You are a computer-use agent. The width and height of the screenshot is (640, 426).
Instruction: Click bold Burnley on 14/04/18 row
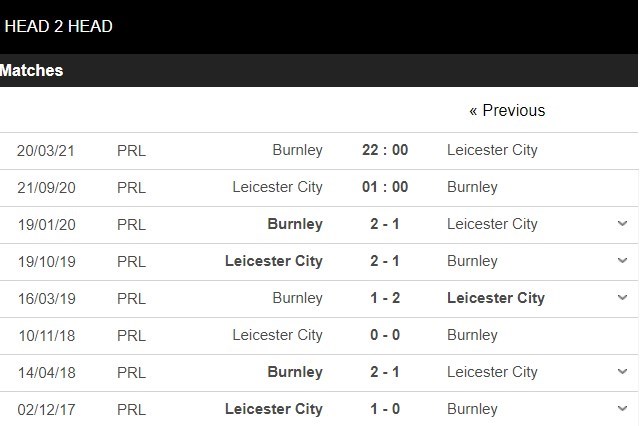pyautogui.click(x=295, y=372)
